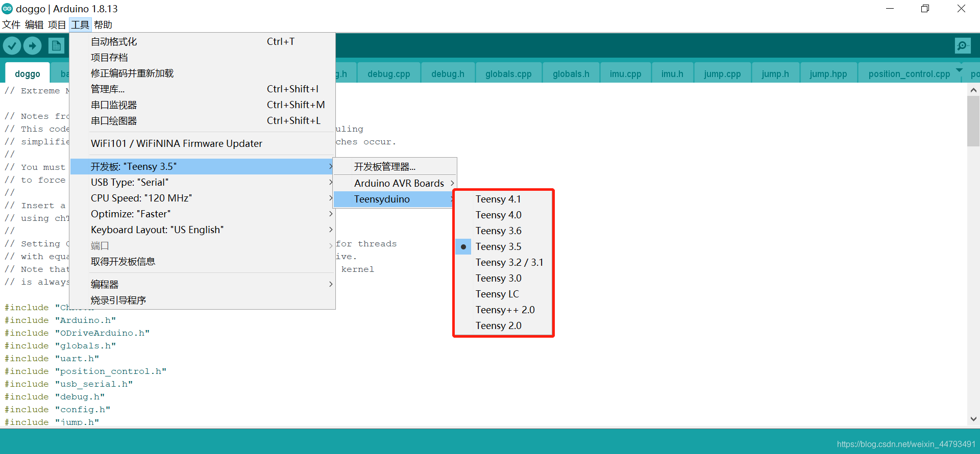Open 串口绘图器 from Tools menu

pos(203,120)
